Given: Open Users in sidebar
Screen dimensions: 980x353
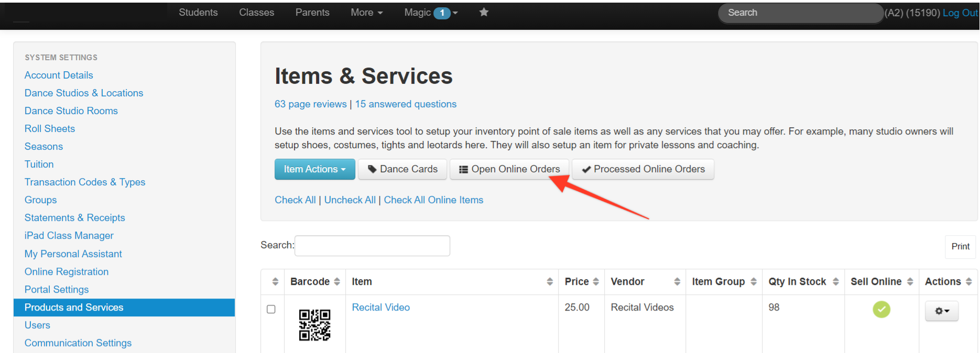Looking at the screenshot, I should point(37,325).
